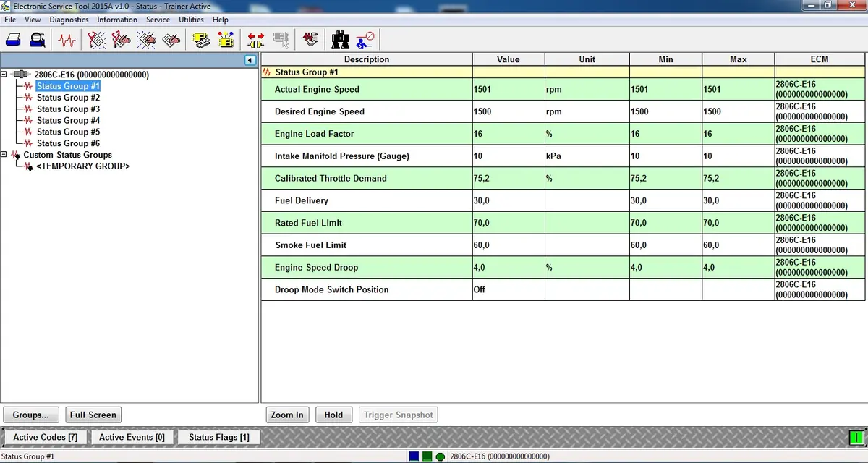Select Status Group #5 in tree
The width and height of the screenshot is (868, 463).
click(x=68, y=132)
